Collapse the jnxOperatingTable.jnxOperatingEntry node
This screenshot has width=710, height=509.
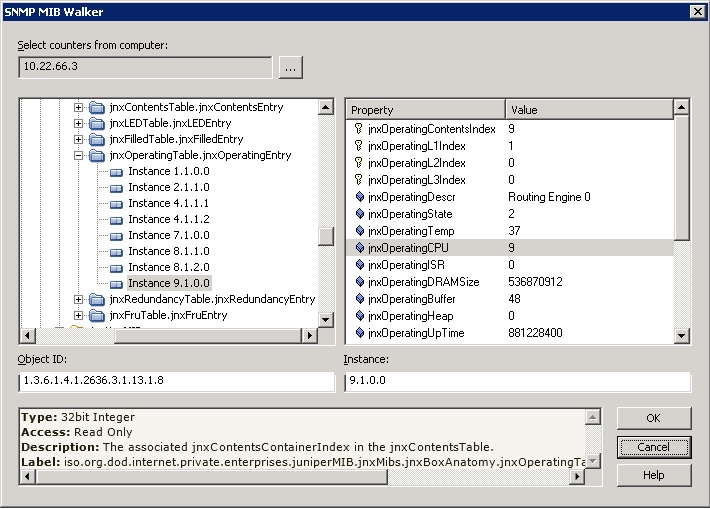pyautogui.click(x=79, y=155)
